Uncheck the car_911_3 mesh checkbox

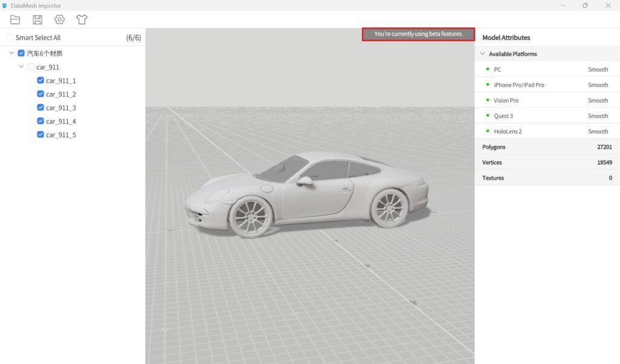pyautogui.click(x=41, y=108)
